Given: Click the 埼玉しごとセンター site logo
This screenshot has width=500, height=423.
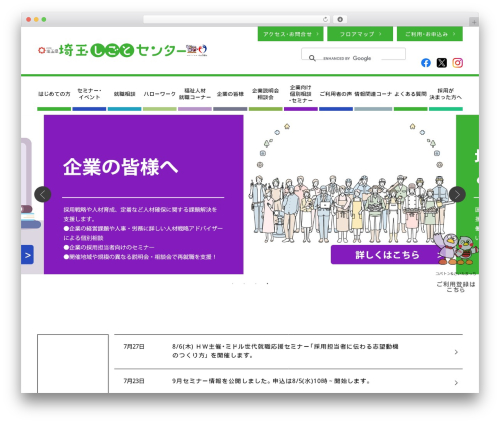Looking at the screenshot, I should tap(123, 50).
